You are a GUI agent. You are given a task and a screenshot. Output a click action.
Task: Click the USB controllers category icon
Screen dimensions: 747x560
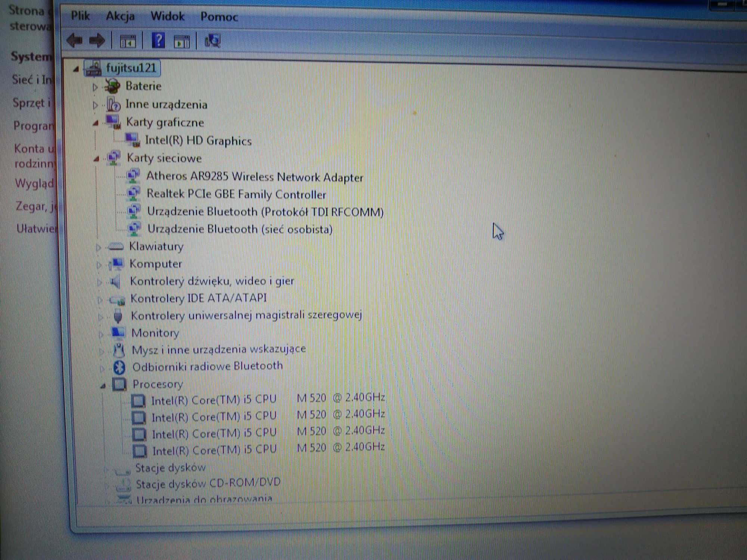[118, 317]
